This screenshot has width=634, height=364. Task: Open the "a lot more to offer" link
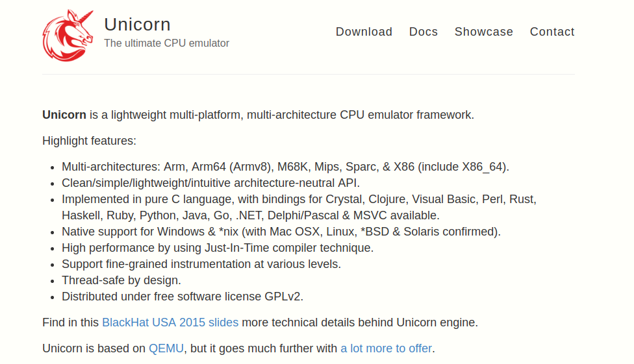pyautogui.click(x=386, y=348)
